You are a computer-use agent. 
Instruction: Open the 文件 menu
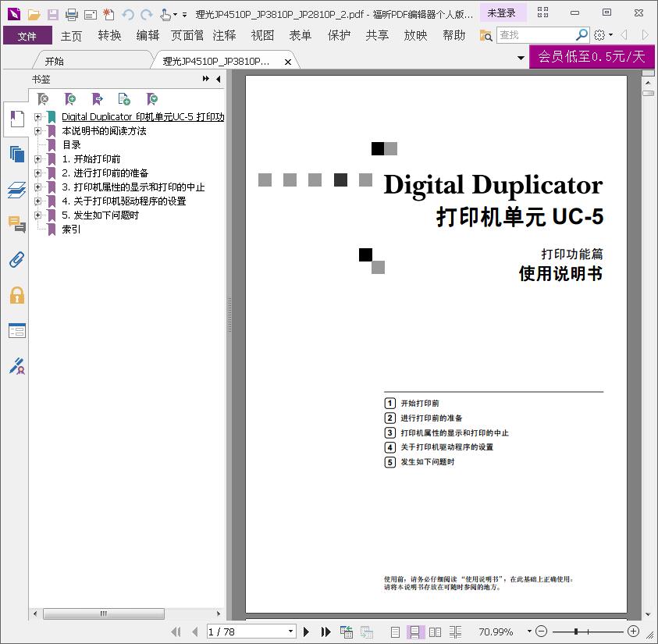[x=27, y=36]
